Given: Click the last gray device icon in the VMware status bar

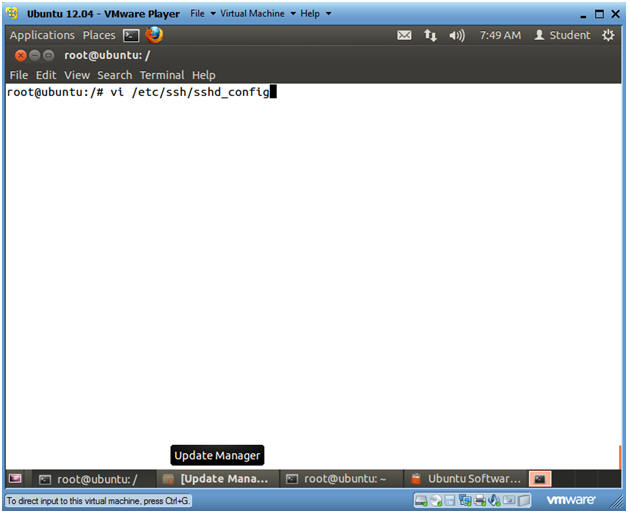Looking at the screenshot, I should [x=524, y=500].
